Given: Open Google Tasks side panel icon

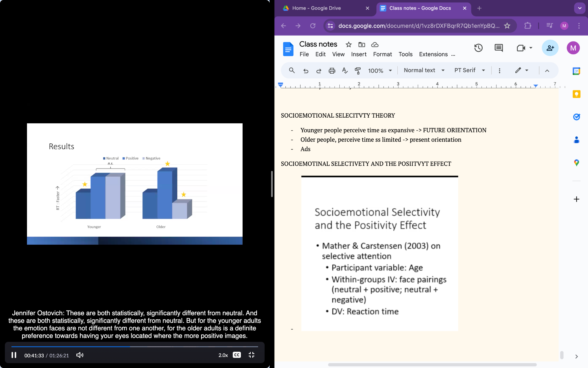Looking at the screenshot, I should pyautogui.click(x=576, y=117).
